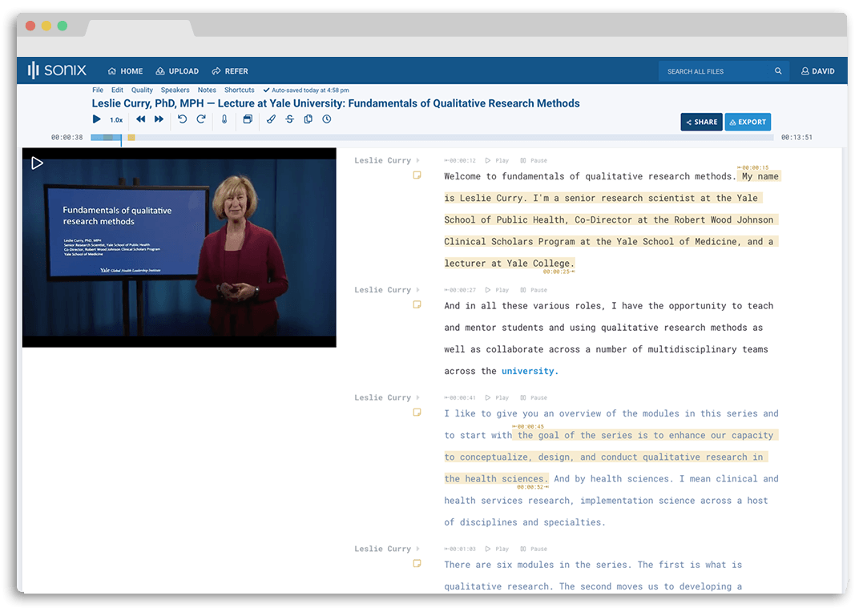Open the strikethrough removal tool icon

click(x=289, y=119)
